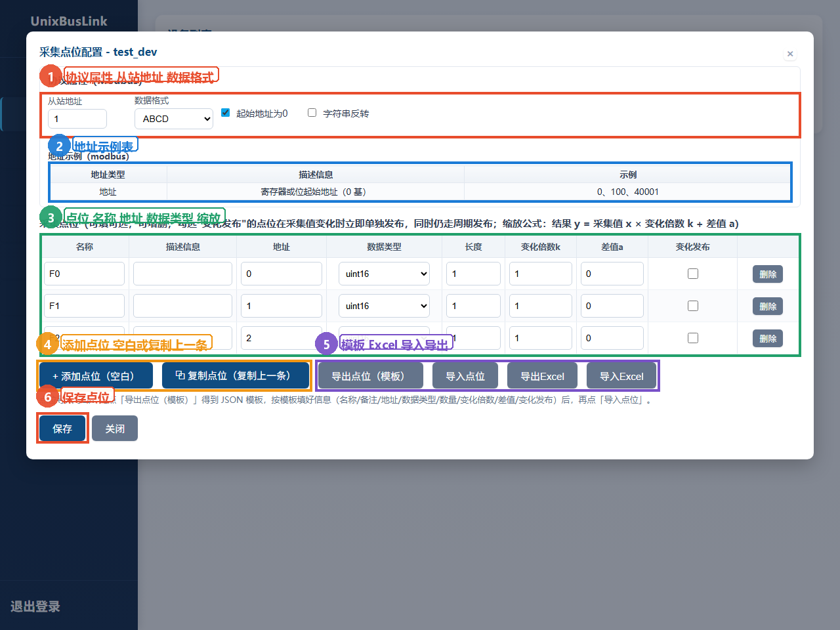Image resolution: width=840 pixels, height=630 pixels.
Task: Click the length field in the F0 row
Action: 473,274
